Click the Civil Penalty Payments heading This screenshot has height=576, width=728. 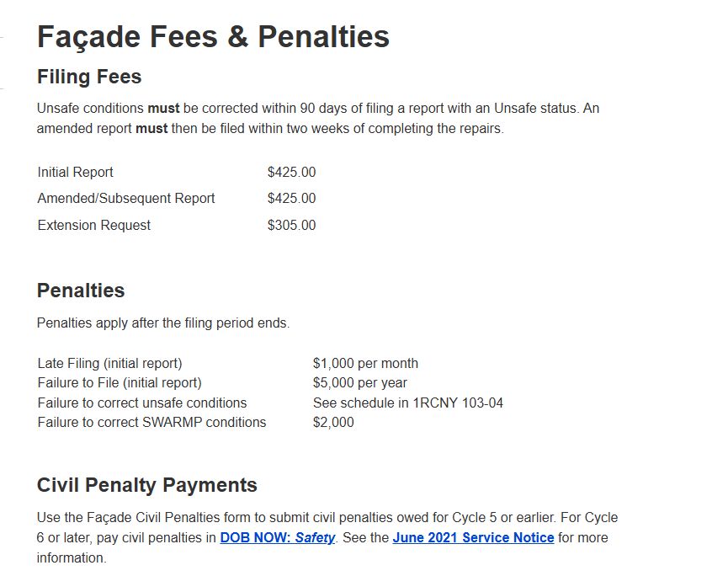point(146,485)
